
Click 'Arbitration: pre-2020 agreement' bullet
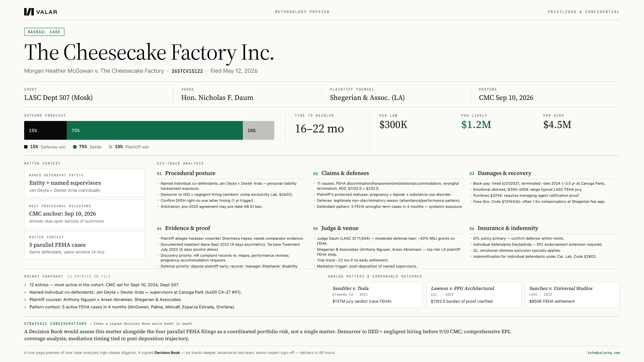tap(211, 207)
